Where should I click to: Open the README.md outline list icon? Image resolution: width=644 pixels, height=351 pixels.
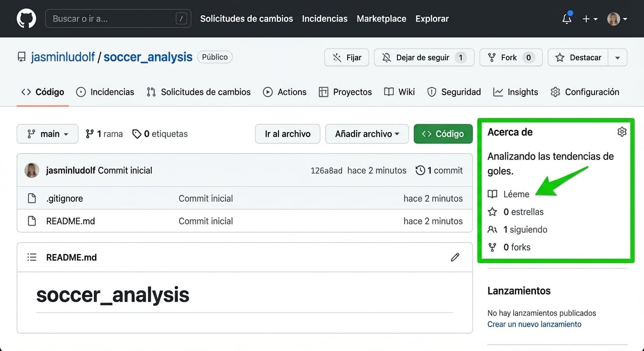pos(32,257)
